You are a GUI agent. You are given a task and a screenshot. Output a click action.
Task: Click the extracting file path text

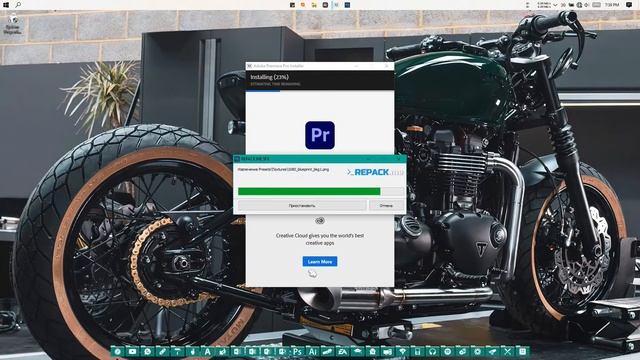[x=283, y=169]
